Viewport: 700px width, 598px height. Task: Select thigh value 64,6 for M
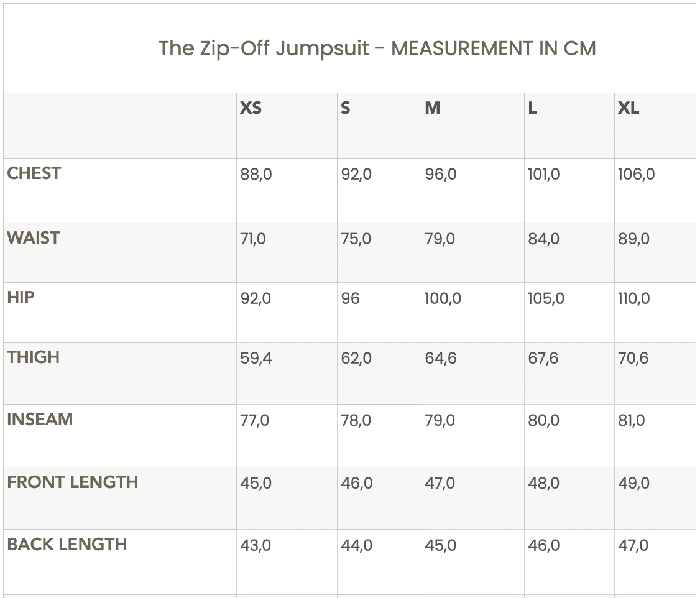(441, 359)
